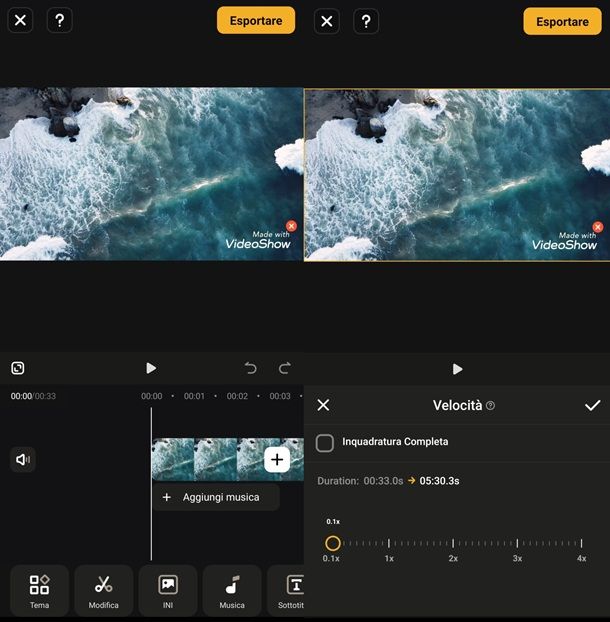Tap the undo arrow above the timeline
This screenshot has height=622, width=610.
coord(251,368)
